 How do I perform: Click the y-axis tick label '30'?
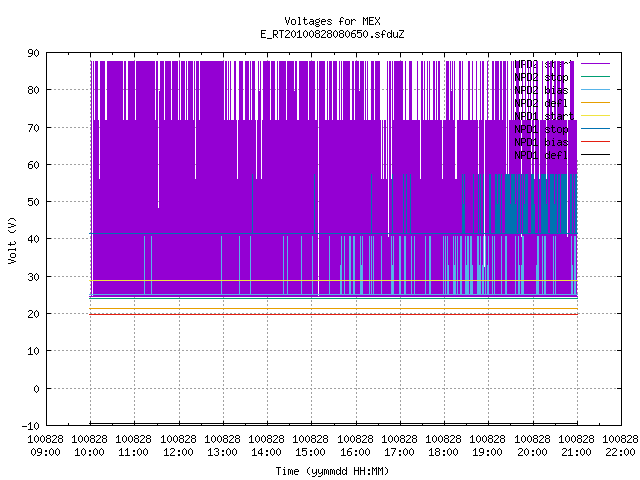coord(33,277)
